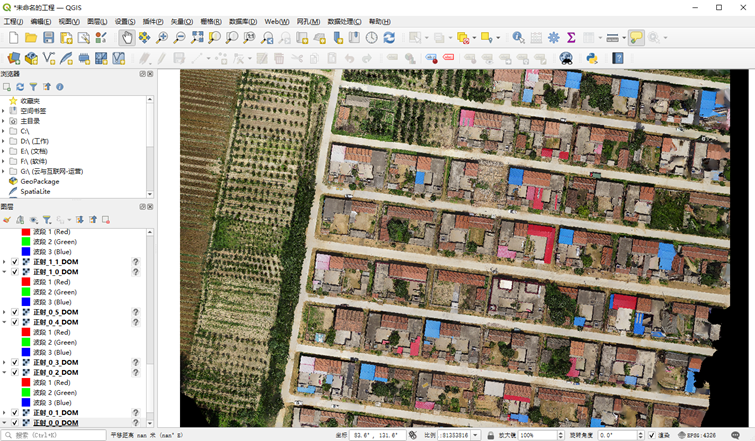
Task: Collapse the 正射_1_0_DOM layer tree
Action: tap(4, 272)
